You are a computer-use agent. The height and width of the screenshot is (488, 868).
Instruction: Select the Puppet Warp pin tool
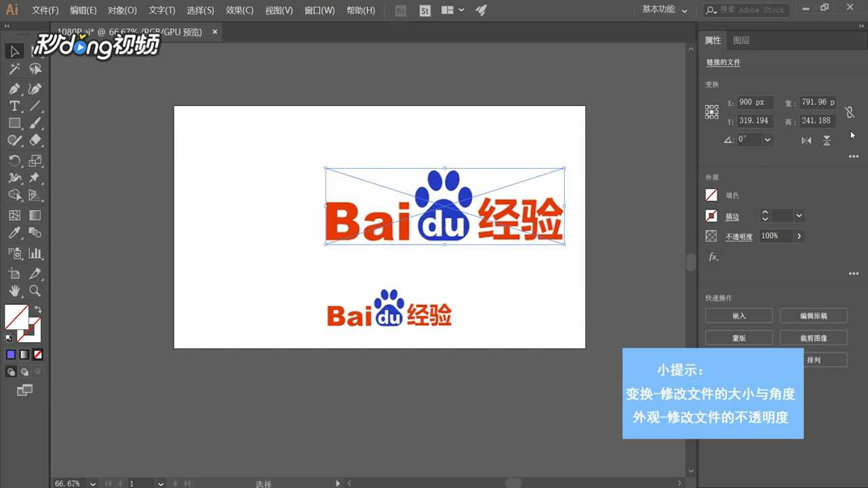point(35,178)
